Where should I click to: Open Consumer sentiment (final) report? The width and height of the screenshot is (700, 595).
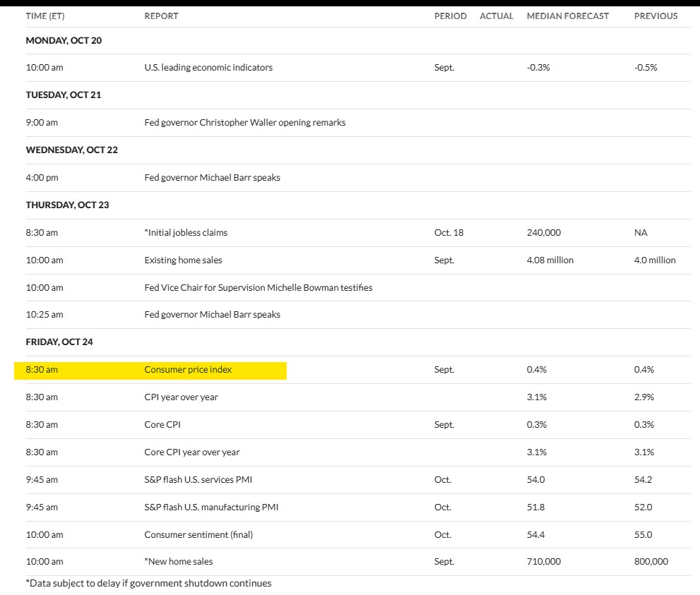(x=198, y=535)
